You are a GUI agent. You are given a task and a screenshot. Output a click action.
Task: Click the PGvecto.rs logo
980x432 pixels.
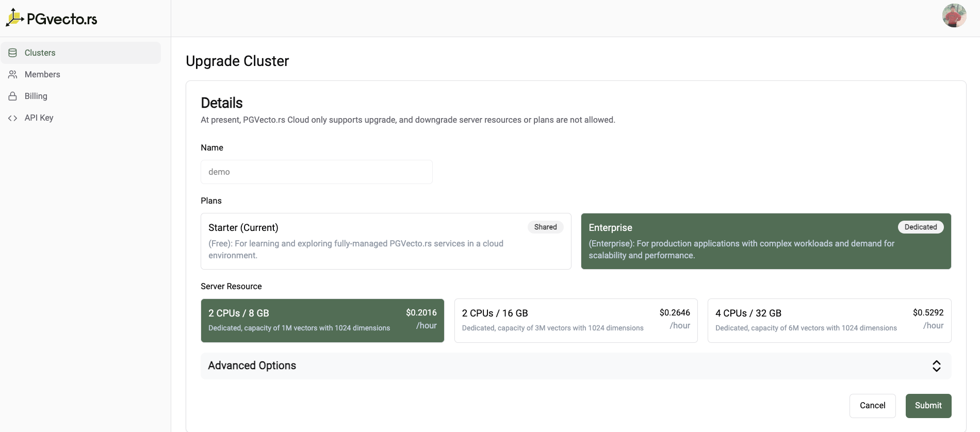click(x=52, y=18)
